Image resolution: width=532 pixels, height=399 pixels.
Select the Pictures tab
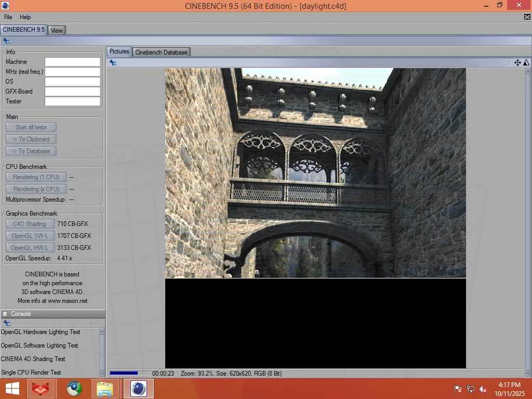tap(119, 51)
